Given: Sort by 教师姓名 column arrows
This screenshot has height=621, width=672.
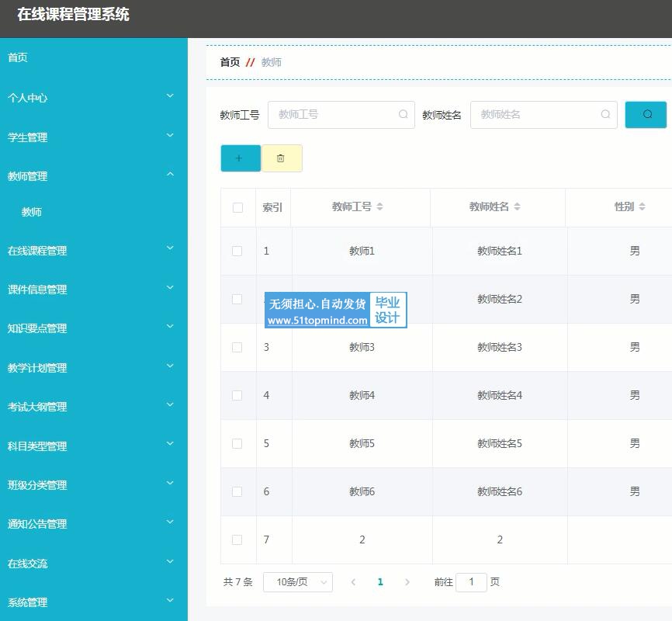Looking at the screenshot, I should [x=518, y=206].
